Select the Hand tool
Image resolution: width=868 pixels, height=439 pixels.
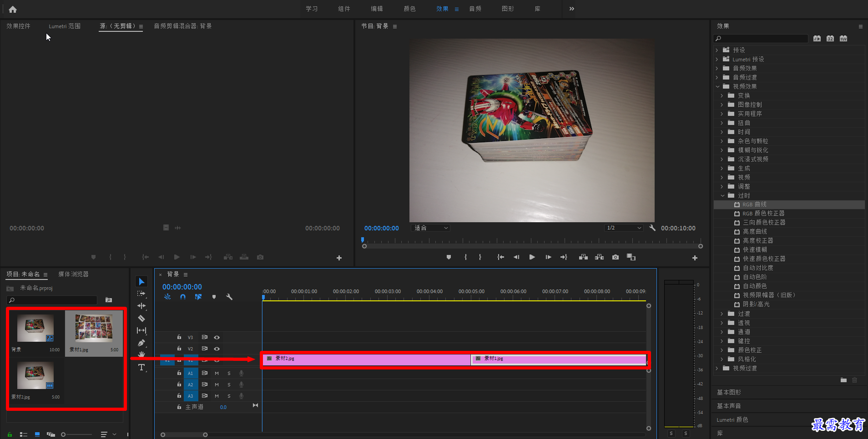pyautogui.click(x=141, y=354)
